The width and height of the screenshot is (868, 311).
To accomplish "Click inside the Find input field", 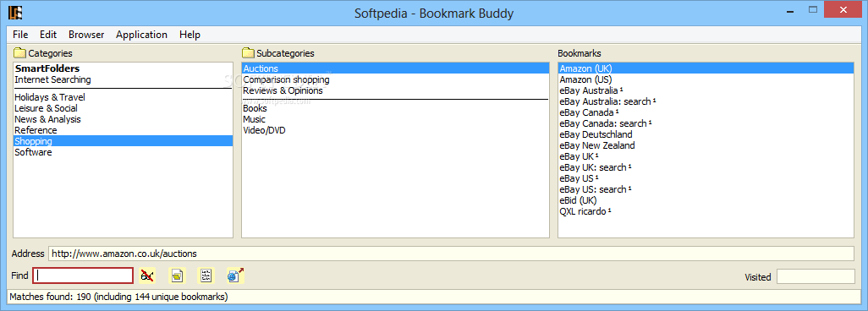I will (x=83, y=275).
